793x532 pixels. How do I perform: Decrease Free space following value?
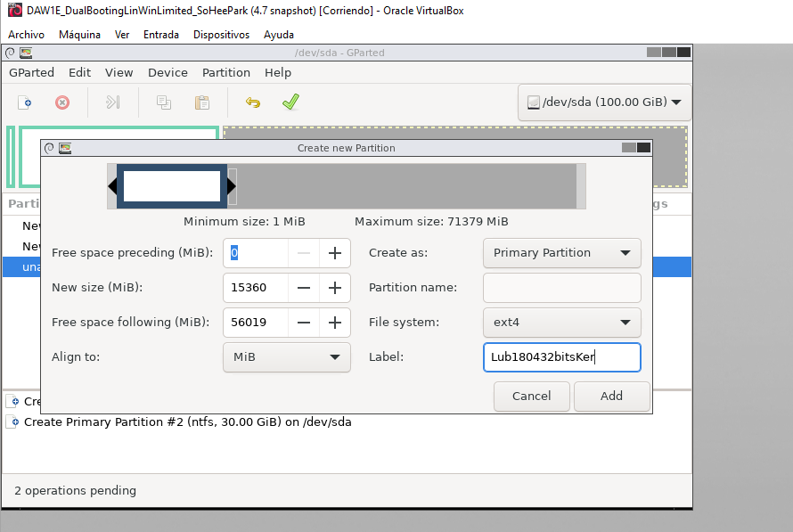point(304,323)
